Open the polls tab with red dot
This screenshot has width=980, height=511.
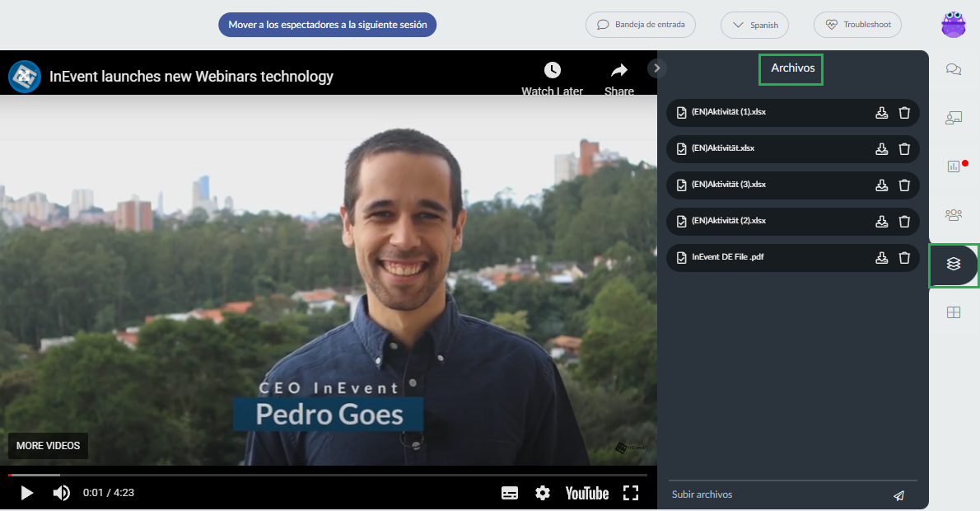(953, 166)
